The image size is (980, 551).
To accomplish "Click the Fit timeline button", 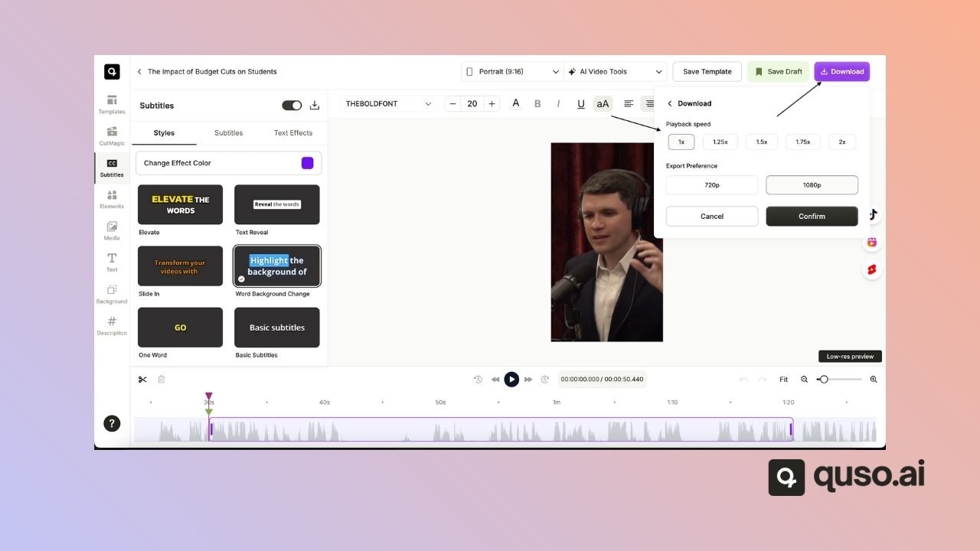I will click(x=784, y=380).
